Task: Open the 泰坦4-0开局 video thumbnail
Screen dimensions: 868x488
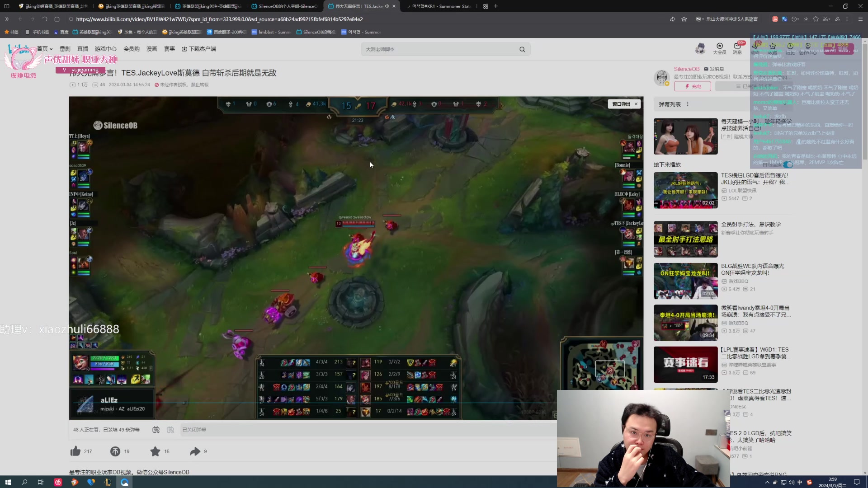Action: coord(685,323)
